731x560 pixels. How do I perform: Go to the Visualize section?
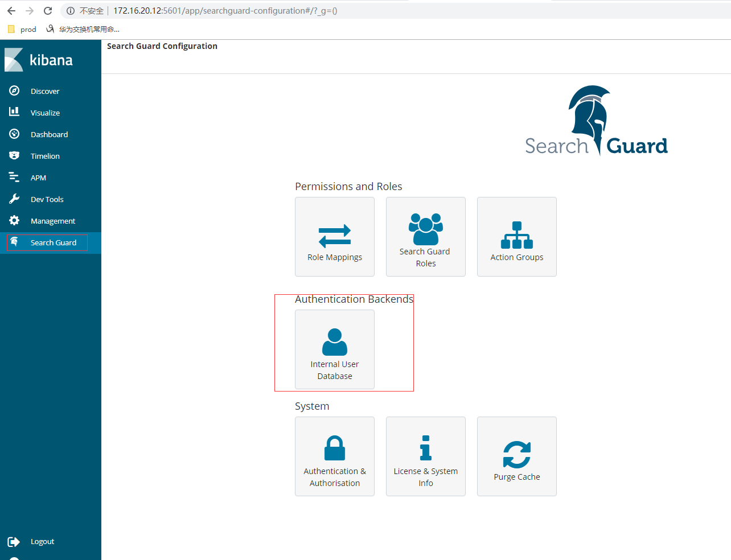pyautogui.click(x=45, y=113)
